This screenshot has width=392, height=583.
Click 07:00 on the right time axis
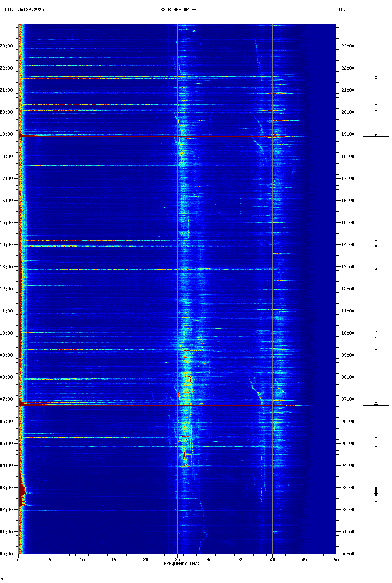348,399
